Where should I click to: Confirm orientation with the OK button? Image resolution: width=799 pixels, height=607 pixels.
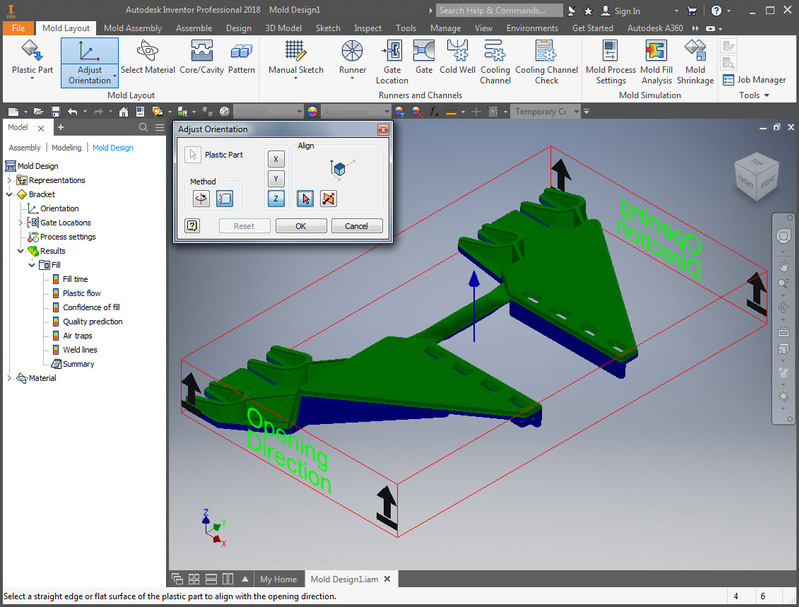[x=301, y=226]
